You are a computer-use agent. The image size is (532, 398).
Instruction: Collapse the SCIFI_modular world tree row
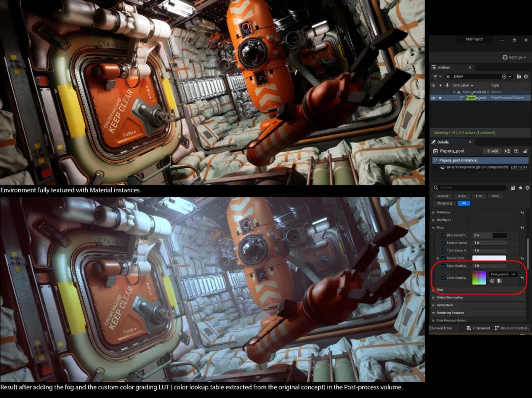(x=454, y=92)
